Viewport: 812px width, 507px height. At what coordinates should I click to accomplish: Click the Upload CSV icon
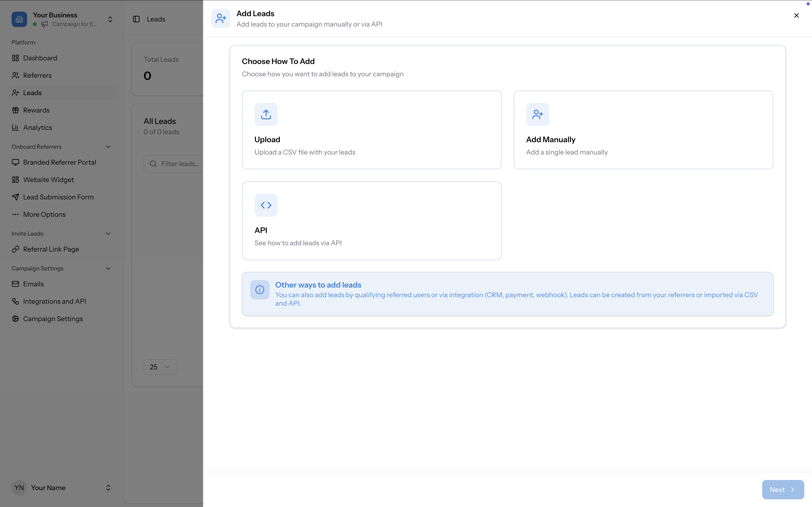266,114
